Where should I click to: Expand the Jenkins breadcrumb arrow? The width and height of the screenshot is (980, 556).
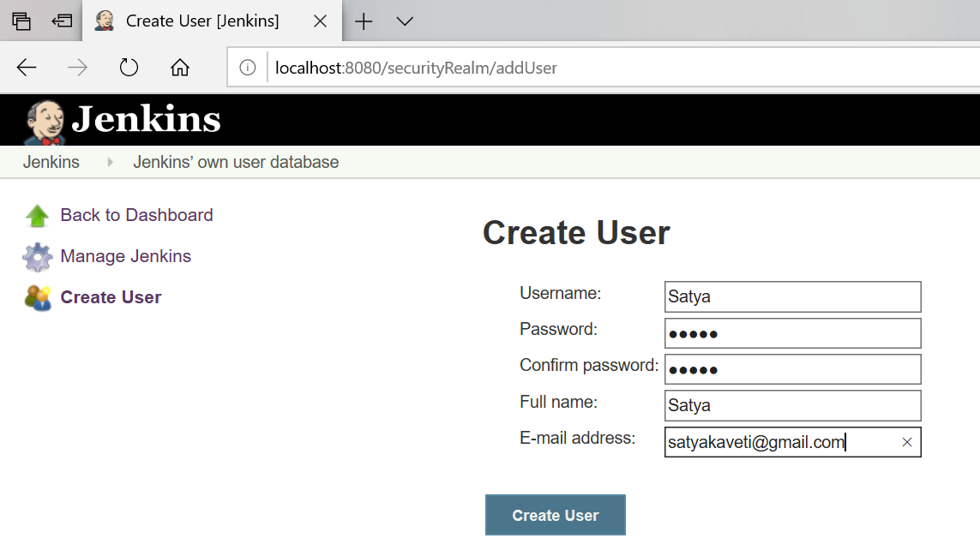(x=110, y=162)
